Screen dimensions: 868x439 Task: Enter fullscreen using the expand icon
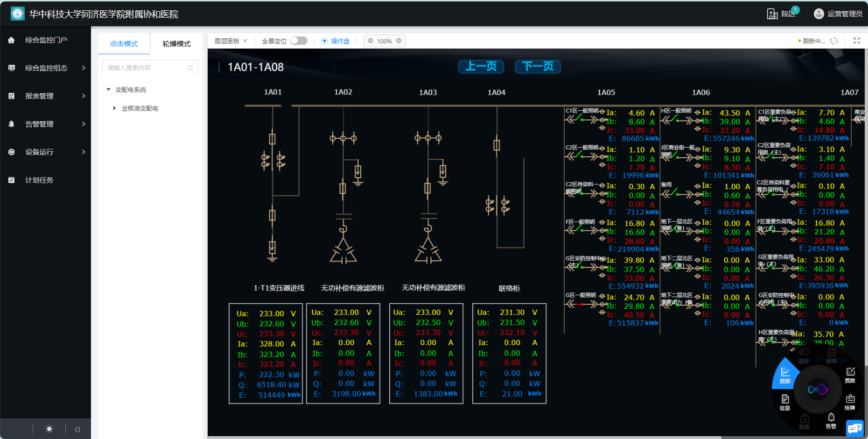pyautogui.click(x=857, y=41)
